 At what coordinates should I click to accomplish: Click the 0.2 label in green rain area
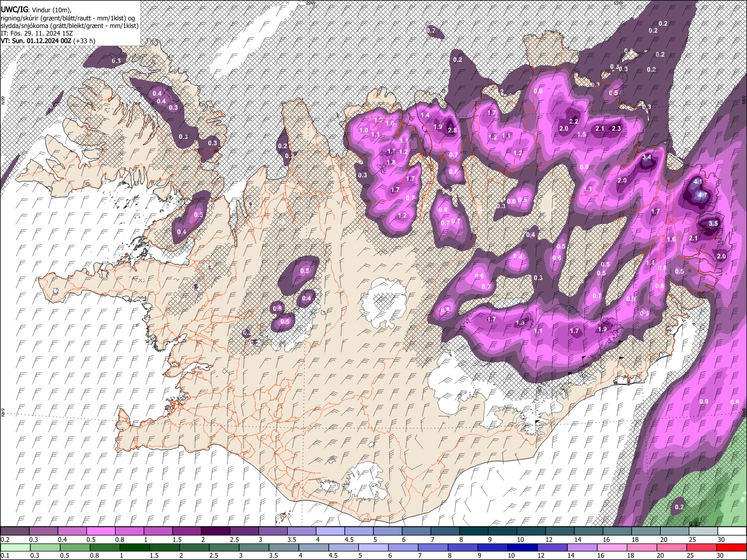679,508
